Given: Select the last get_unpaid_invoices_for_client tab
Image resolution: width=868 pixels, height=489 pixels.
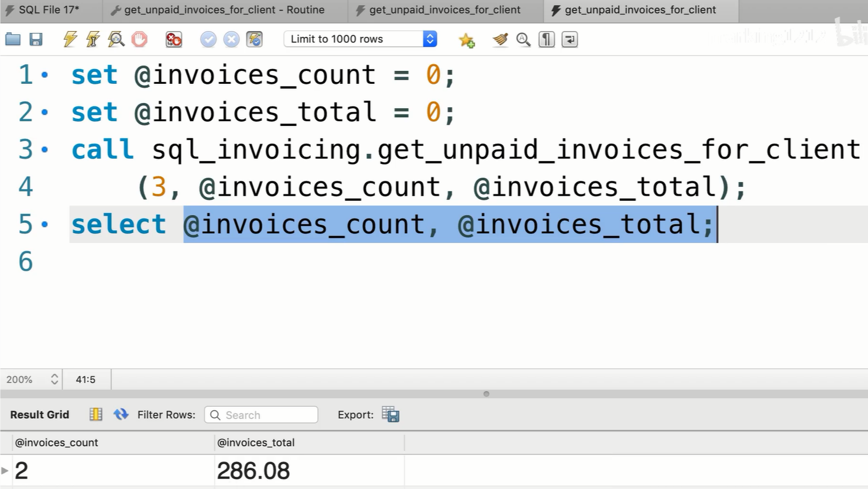Looking at the screenshot, I should (640, 10).
